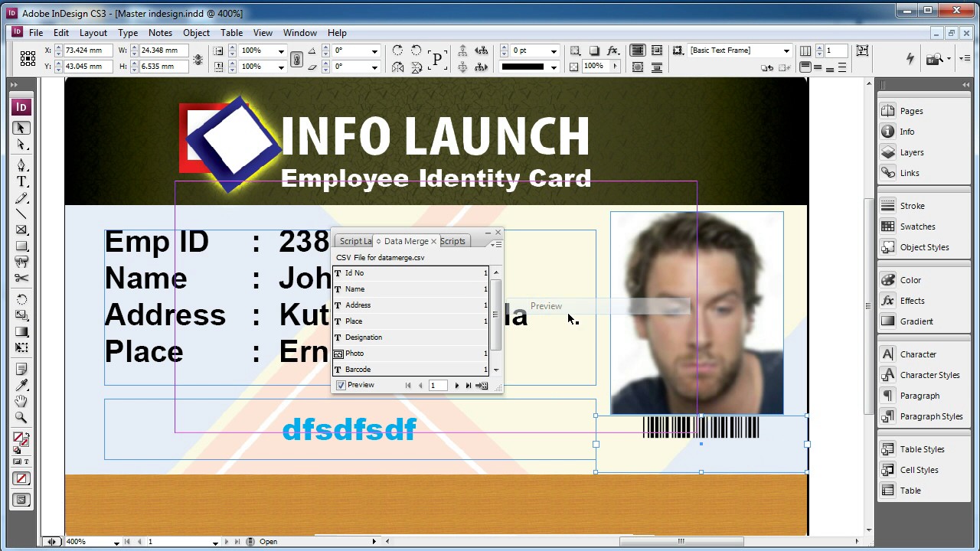Open the shear angle dropdown
The image size is (980, 551).
[x=374, y=67]
